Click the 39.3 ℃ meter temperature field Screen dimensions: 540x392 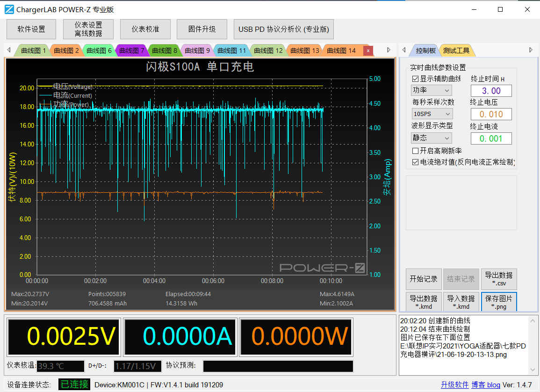[x=60, y=366]
